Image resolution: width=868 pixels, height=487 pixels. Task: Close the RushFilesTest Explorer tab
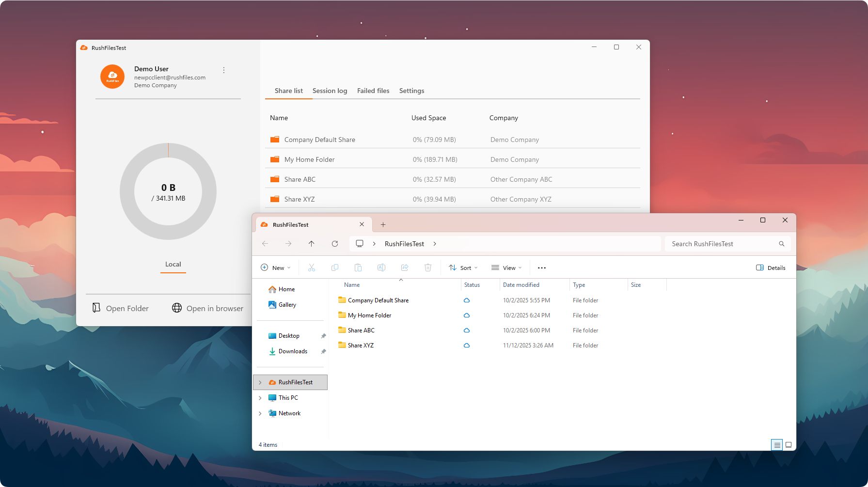point(362,224)
